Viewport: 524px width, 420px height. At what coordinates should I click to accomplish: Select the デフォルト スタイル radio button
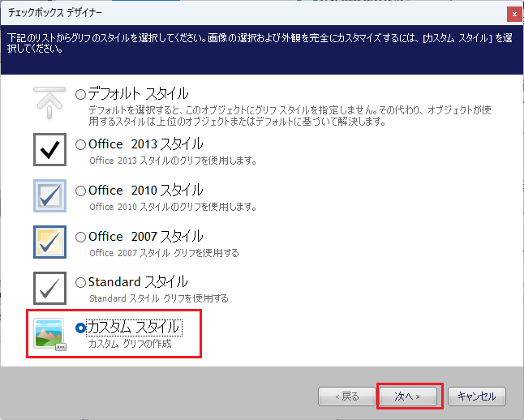click(x=80, y=95)
